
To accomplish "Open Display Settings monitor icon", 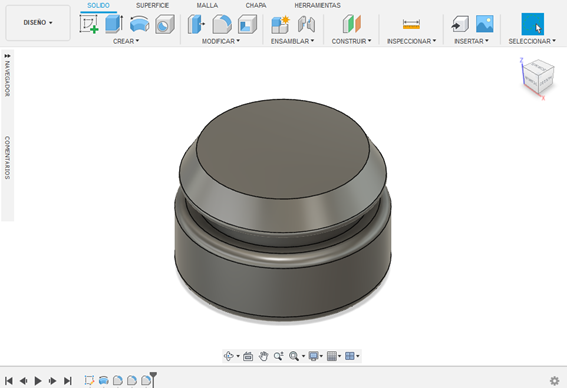I will pos(313,356).
